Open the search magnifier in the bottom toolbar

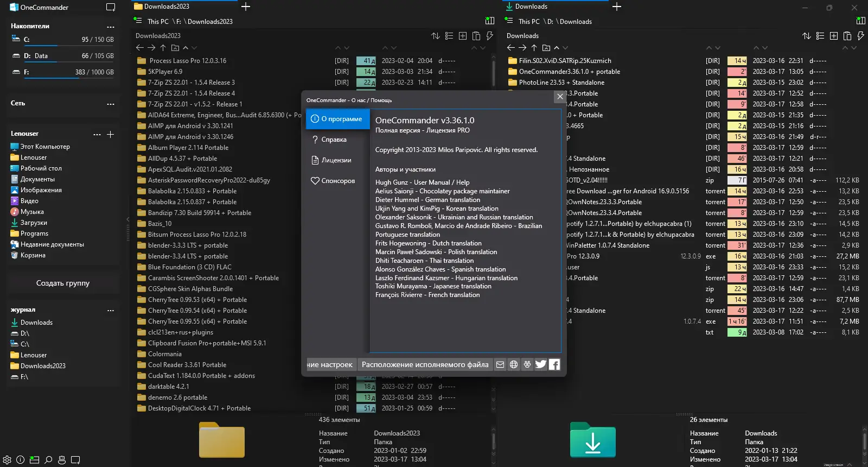pos(48,460)
